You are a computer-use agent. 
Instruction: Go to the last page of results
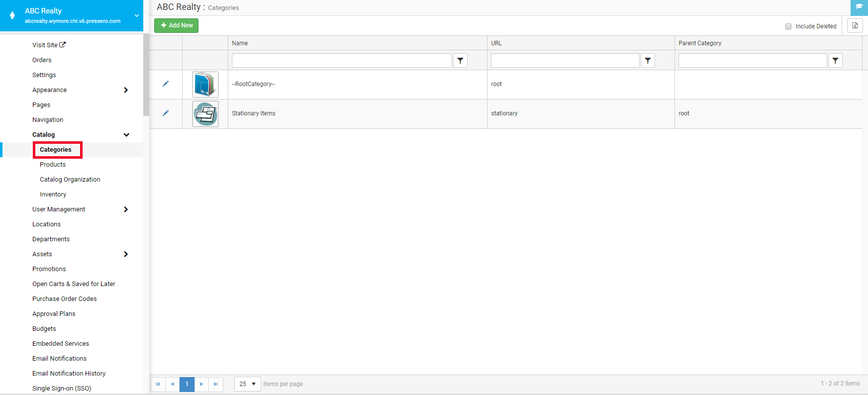[216, 384]
